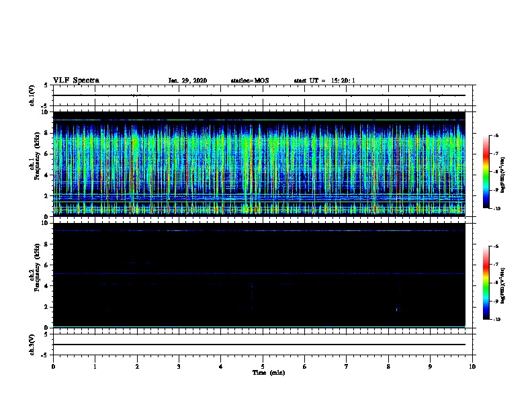Click tick label '9' on Time axis
This screenshot has height=411, width=532.
click(x=430, y=367)
